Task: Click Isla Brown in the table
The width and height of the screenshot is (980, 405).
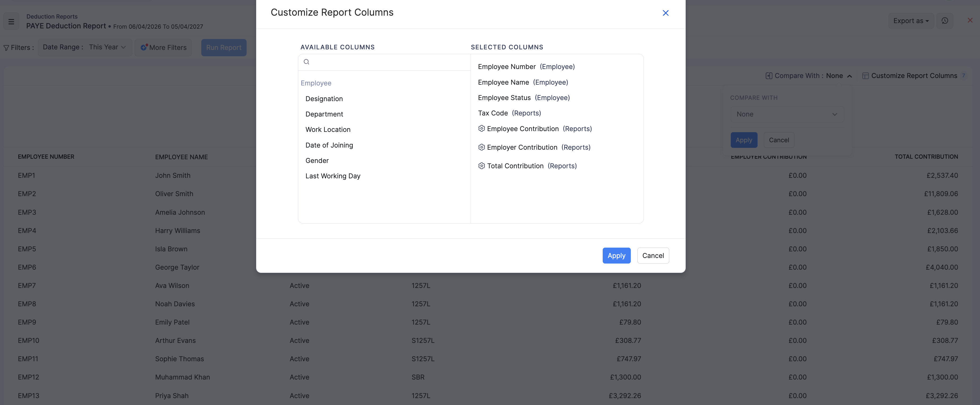Action: pos(171,249)
